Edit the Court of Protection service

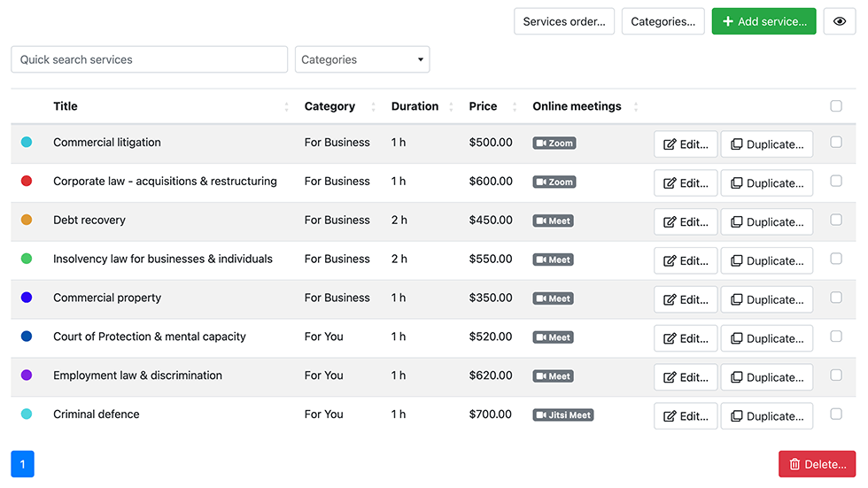(686, 338)
